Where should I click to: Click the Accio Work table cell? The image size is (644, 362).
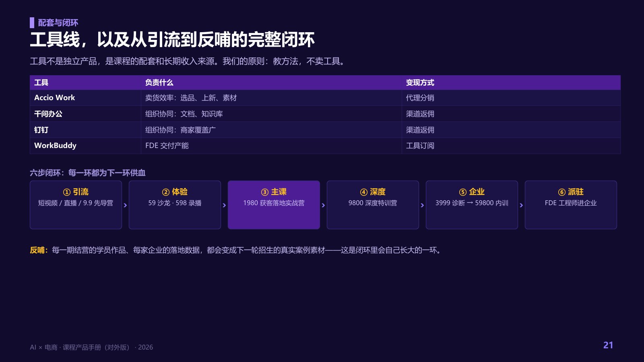[x=85, y=98]
